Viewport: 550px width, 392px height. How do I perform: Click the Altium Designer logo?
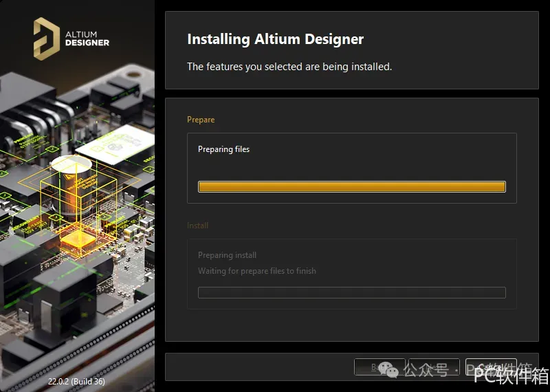[71, 39]
